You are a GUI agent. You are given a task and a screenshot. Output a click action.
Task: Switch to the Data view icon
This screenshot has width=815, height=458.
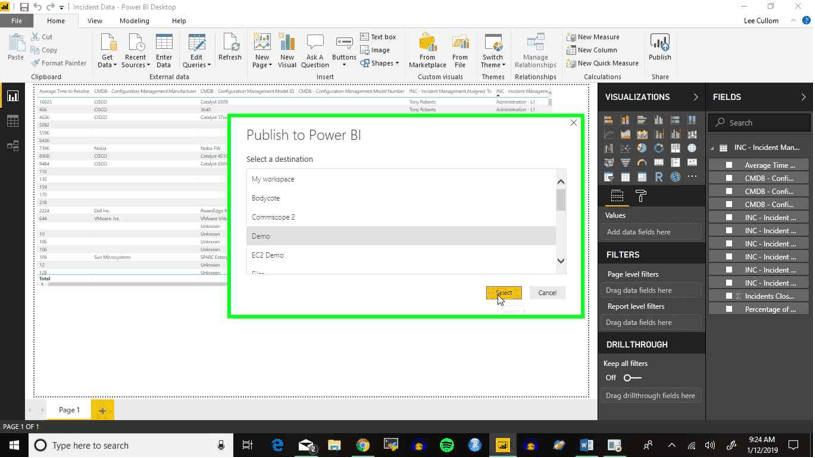[12, 121]
